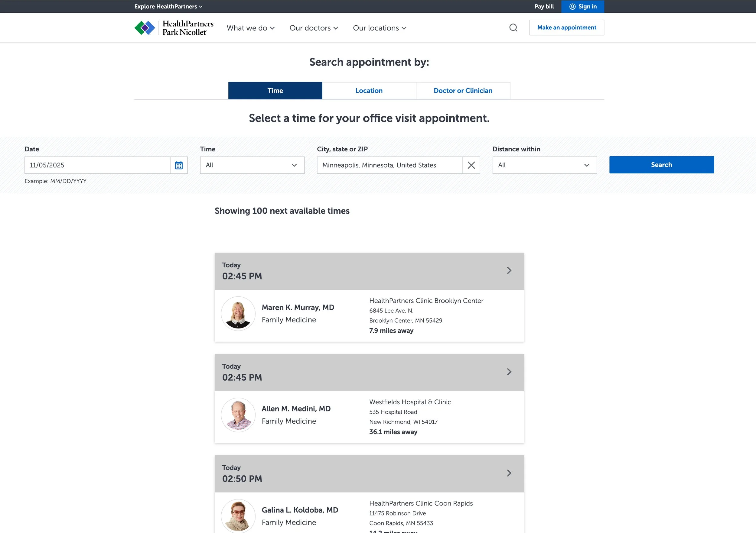This screenshot has width=756, height=533.
Task: Open first 02:45 PM appointment arrow
Action: (x=509, y=270)
